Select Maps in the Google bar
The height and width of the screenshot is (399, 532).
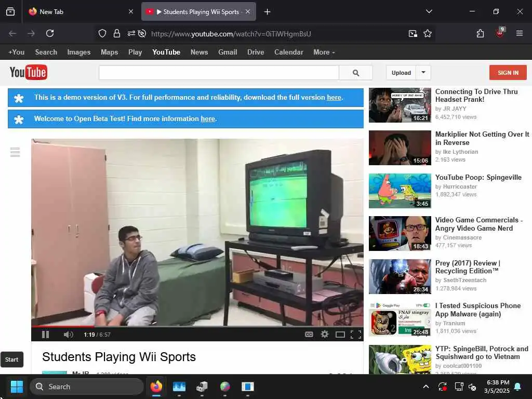click(x=109, y=52)
